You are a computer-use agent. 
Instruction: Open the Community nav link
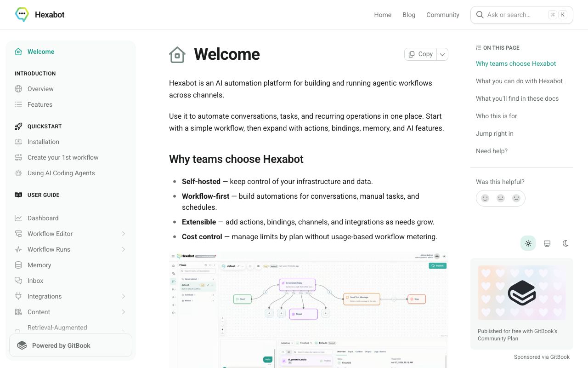pyautogui.click(x=443, y=15)
